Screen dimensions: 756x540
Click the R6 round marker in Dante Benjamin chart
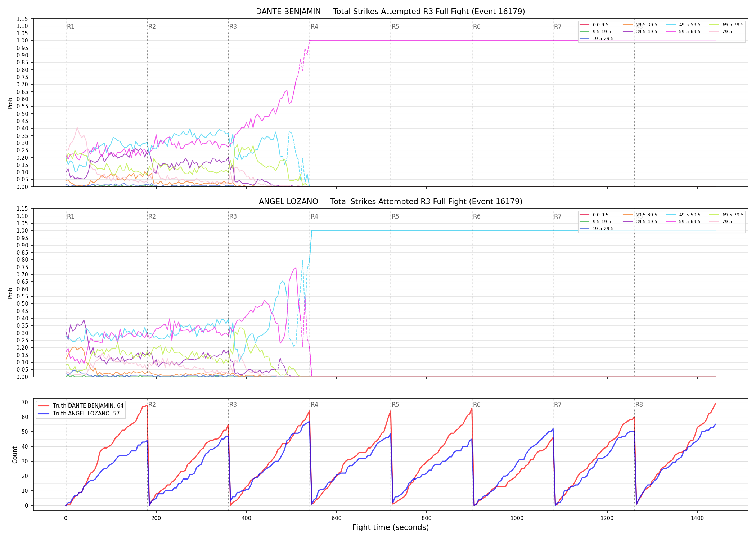pyautogui.click(x=477, y=27)
